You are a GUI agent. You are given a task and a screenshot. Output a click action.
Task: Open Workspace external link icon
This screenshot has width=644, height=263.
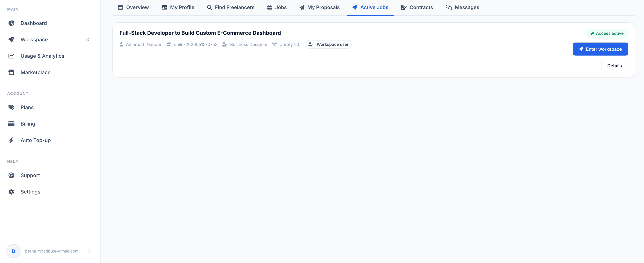coord(87,39)
